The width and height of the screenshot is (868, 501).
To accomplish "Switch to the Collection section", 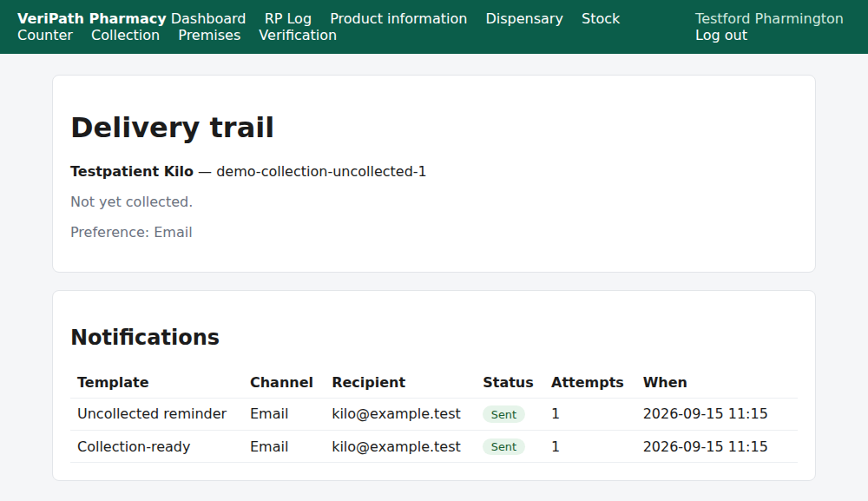I will click(125, 35).
